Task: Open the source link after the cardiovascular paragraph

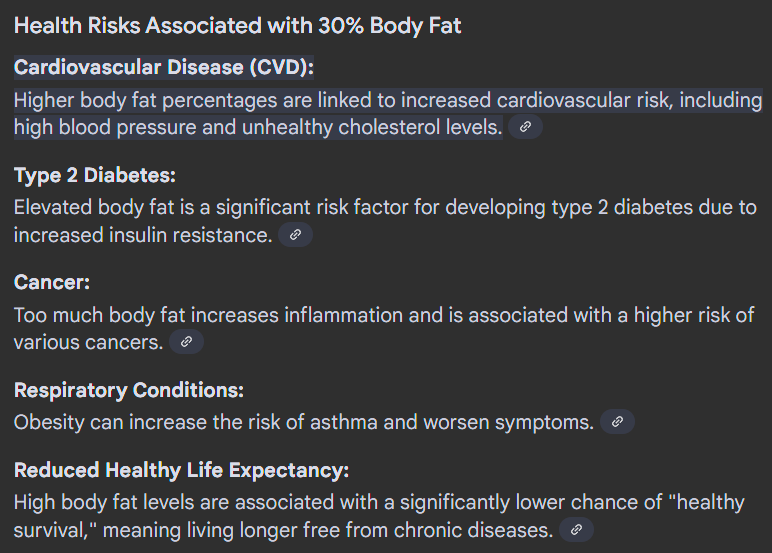Action: click(x=525, y=127)
